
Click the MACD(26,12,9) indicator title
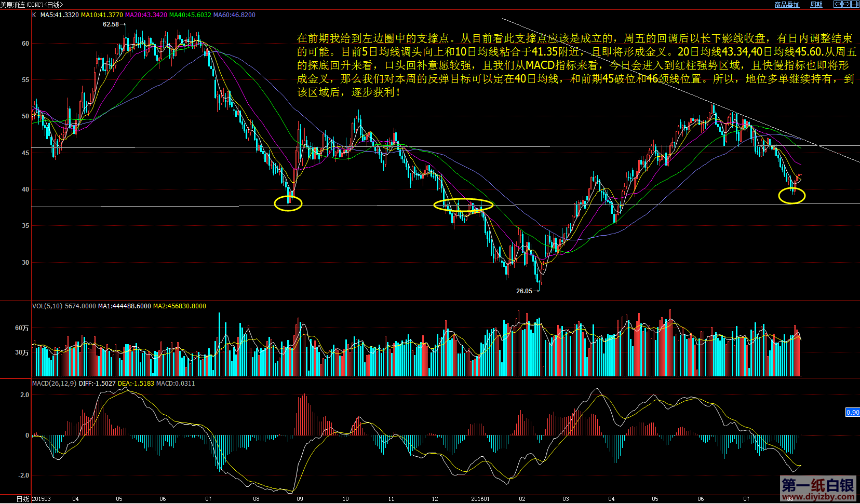click(54, 384)
